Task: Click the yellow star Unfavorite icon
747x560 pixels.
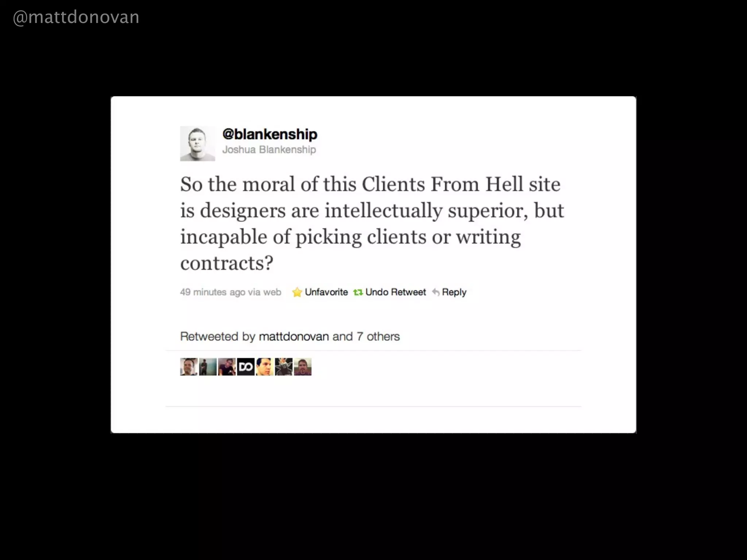Action: tap(297, 292)
